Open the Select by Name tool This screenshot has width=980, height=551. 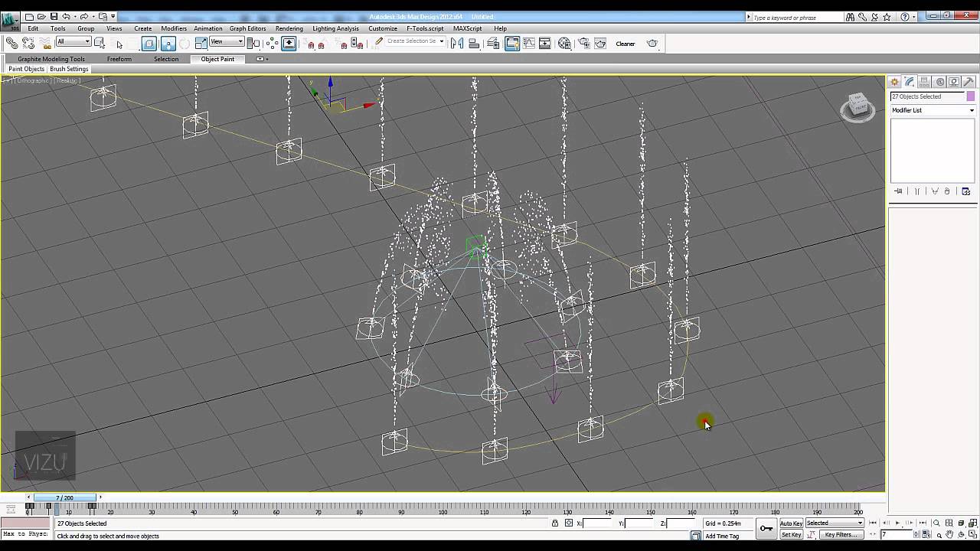pos(100,43)
